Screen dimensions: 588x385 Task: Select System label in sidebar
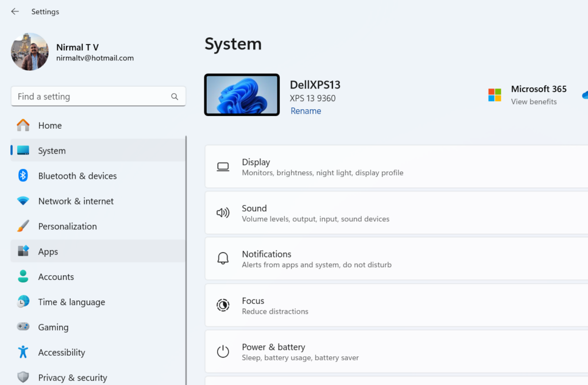[x=52, y=151]
